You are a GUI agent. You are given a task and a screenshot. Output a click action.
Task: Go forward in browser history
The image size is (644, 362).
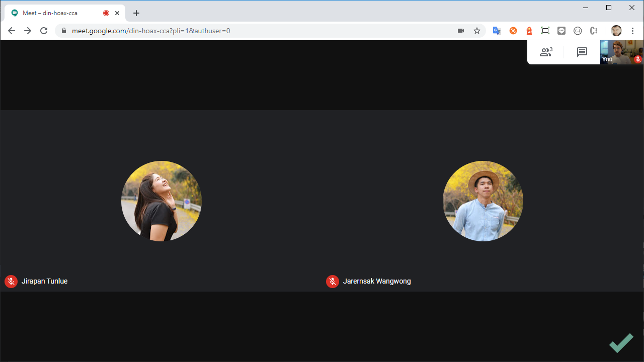(x=28, y=31)
